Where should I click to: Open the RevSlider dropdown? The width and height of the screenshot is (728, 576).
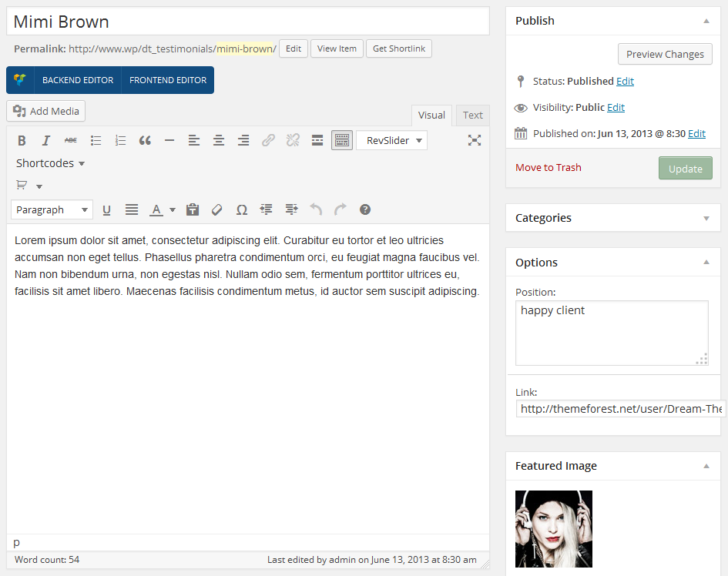391,140
